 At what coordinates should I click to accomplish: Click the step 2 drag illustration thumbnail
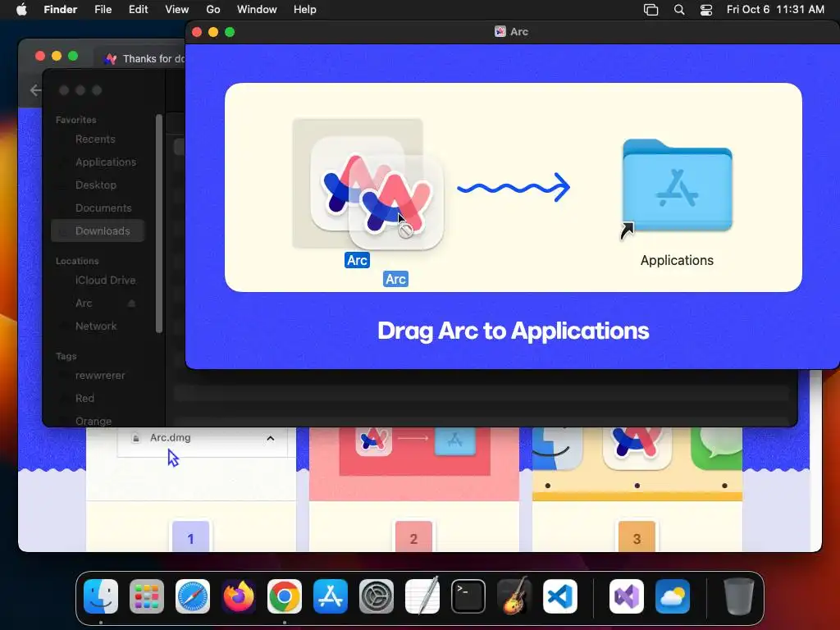coord(414,463)
